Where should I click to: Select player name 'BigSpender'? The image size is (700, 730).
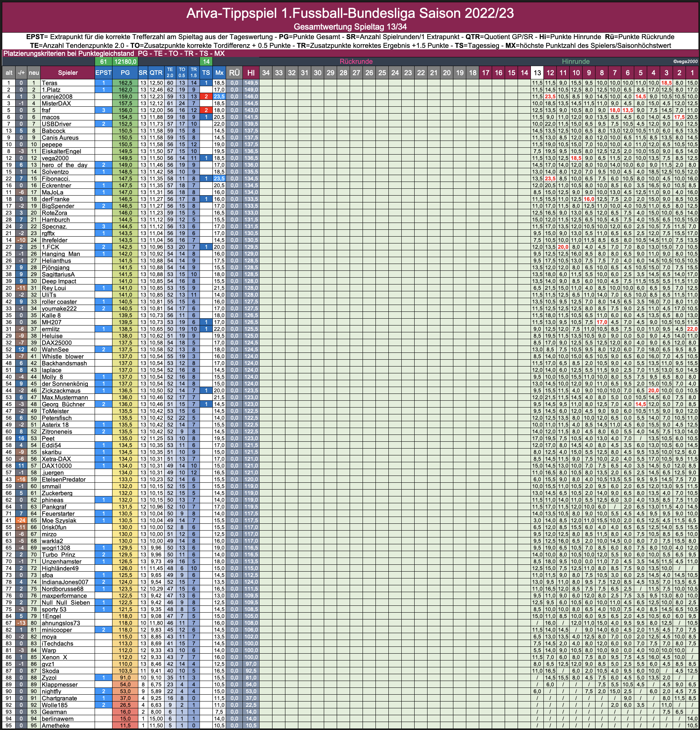coord(58,206)
